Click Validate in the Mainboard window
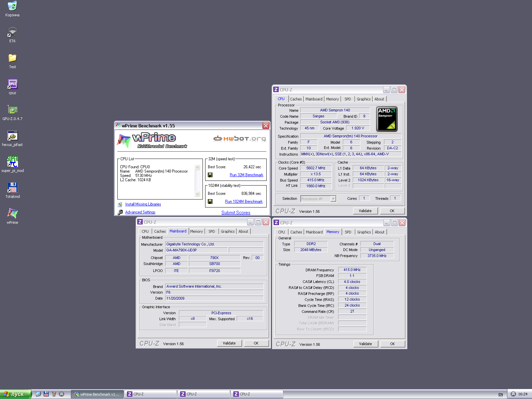532x399 pixels. pos(229,343)
